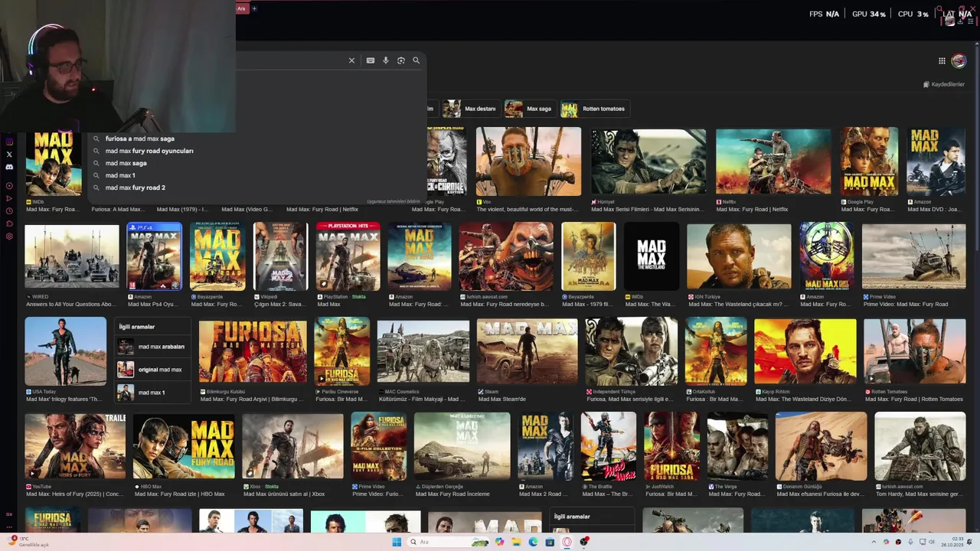Viewport: 980px width, 551px height.
Task: Open the WIRED 'Answers to All Your Questions' image
Action: point(72,256)
